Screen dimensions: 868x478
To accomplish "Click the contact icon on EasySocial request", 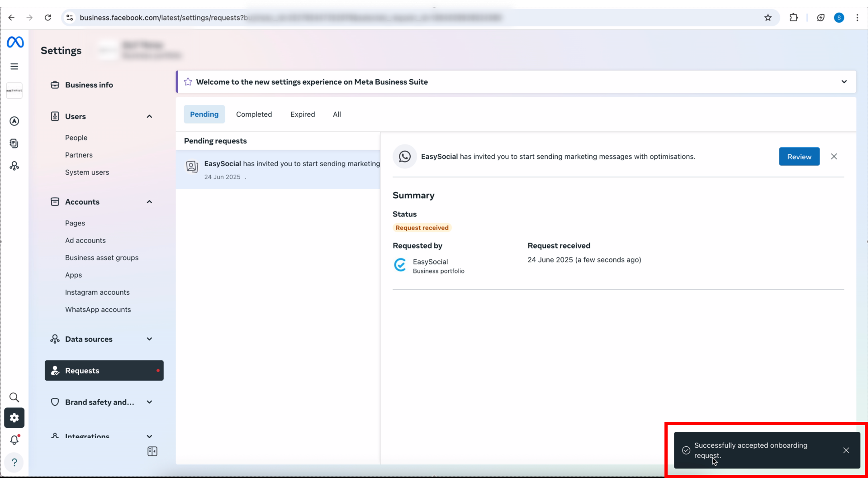I will [192, 167].
